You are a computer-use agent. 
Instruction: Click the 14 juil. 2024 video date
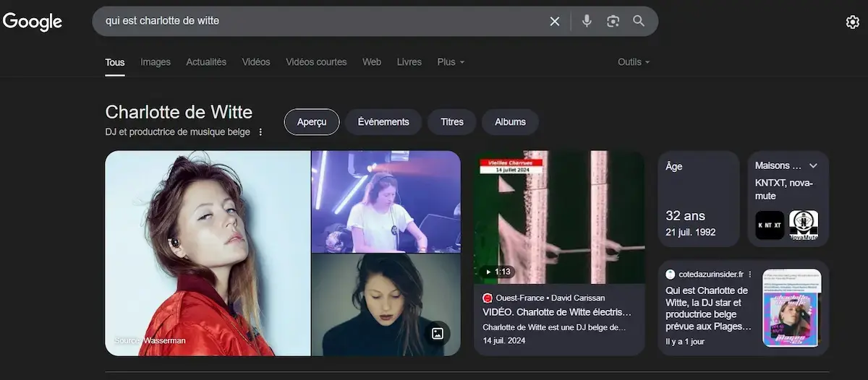504,340
